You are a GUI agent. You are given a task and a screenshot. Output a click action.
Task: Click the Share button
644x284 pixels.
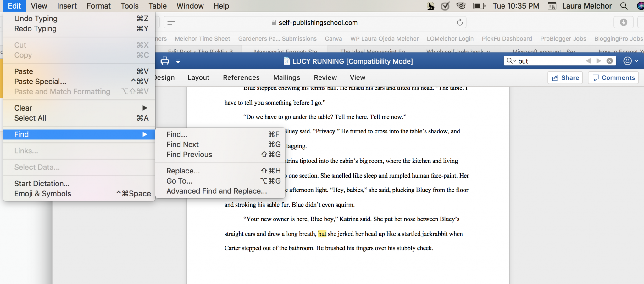point(565,78)
